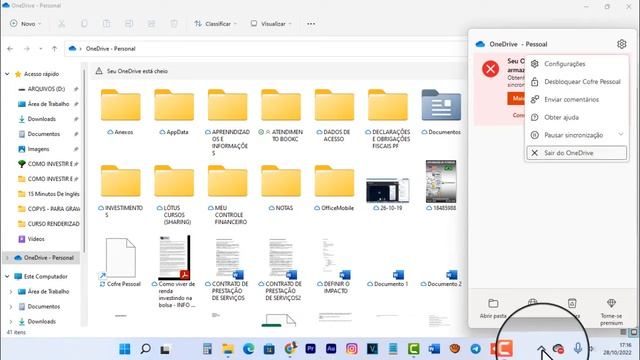Select the Como viver de renda PDF

175,271
